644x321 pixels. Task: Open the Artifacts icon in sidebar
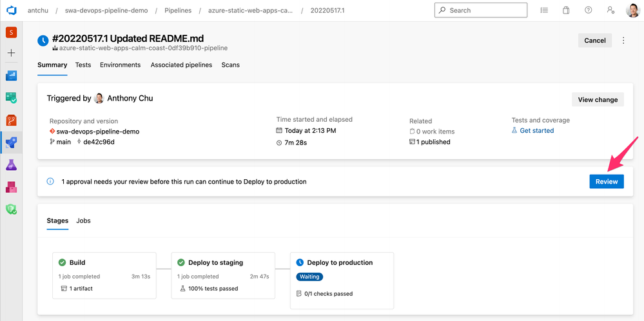[x=11, y=187]
